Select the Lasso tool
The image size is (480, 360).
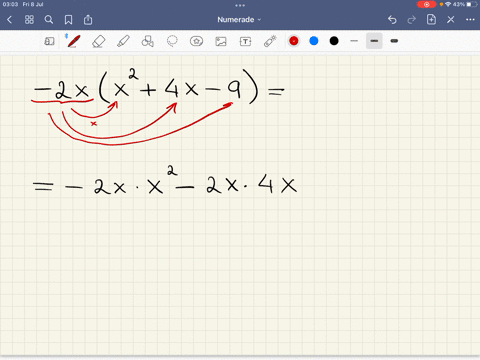(172, 41)
